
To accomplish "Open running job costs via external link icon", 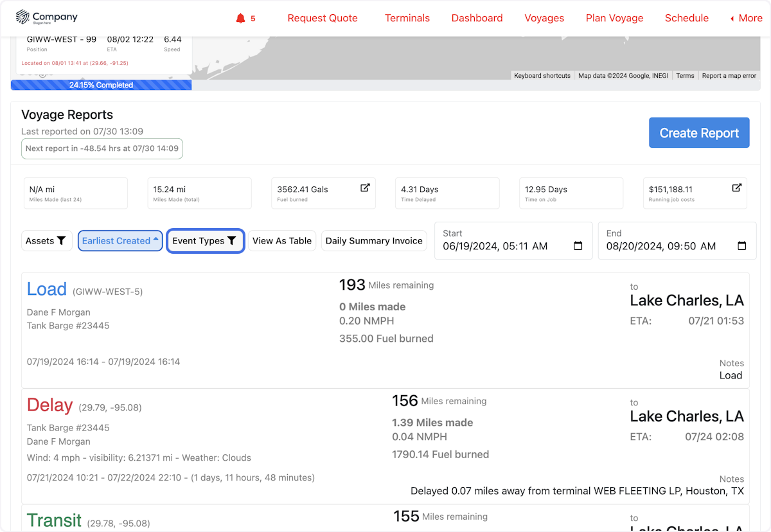I will (736, 188).
